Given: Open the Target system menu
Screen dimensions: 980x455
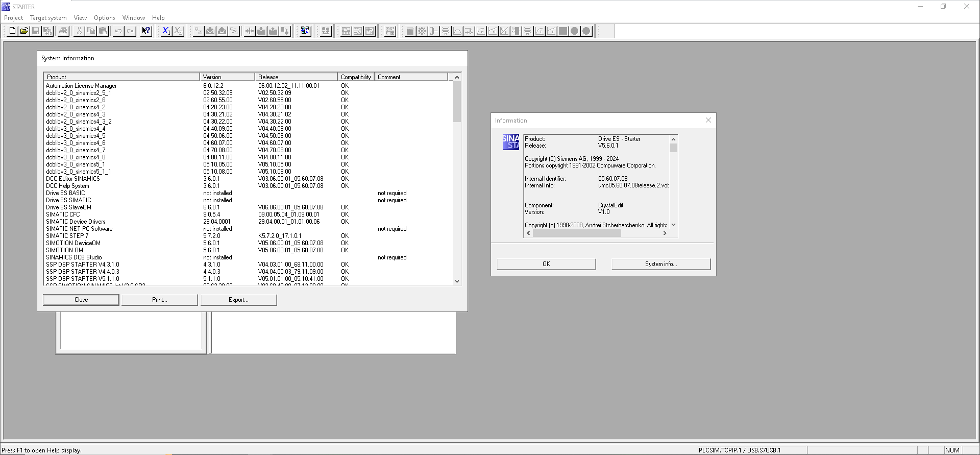Looking at the screenshot, I should (48, 18).
